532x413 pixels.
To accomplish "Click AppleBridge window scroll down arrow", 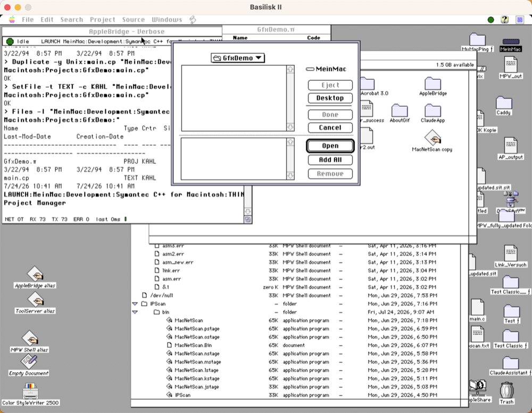I will [248, 211].
